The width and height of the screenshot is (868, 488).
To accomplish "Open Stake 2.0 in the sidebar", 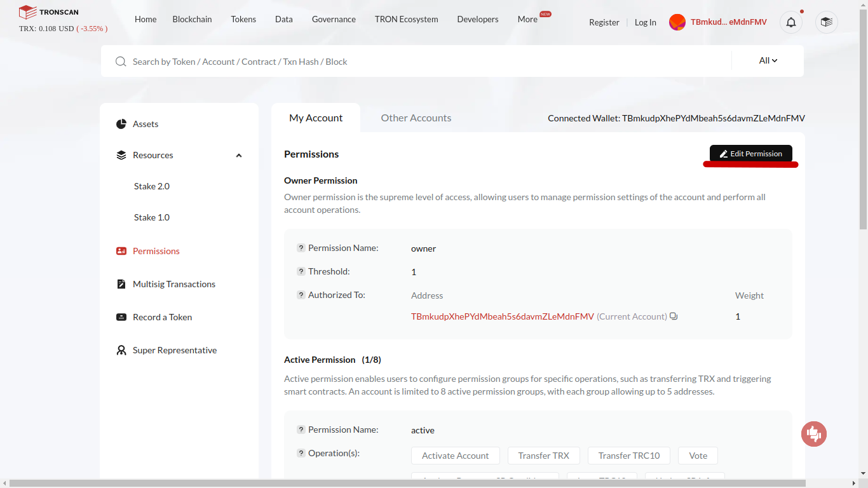I will click(152, 186).
